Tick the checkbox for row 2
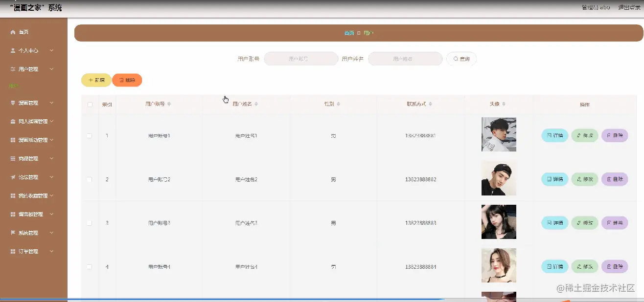The height and width of the screenshot is (302, 644). click(90, 180)
